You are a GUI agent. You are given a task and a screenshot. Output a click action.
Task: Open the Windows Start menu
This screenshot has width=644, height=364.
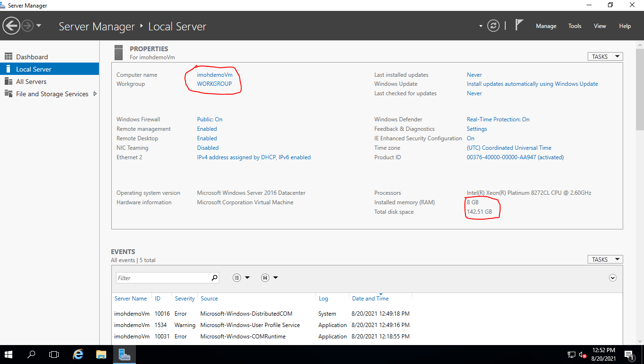click(9, 355)
